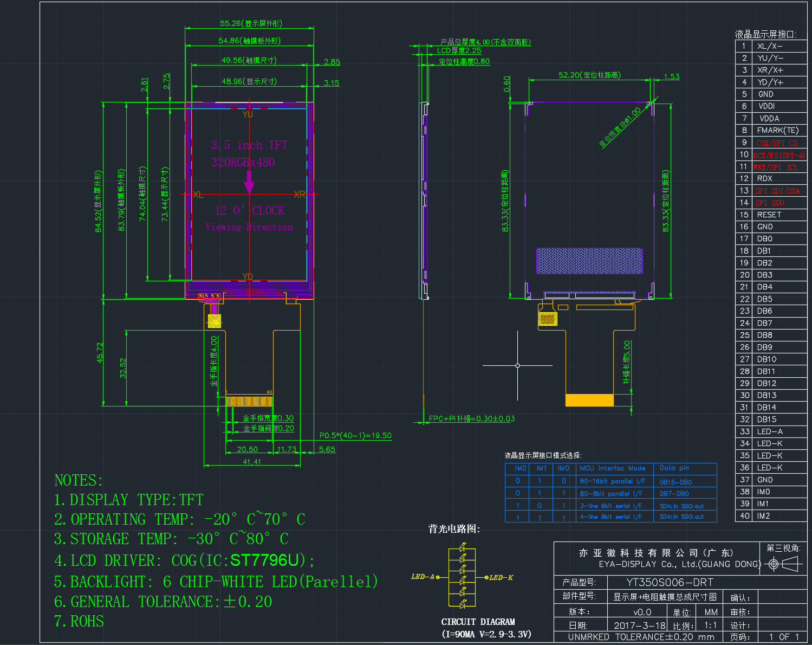Select the "IM2" pin 40 entry
Viewport: 812px width, 645px height.
[764, 516]
